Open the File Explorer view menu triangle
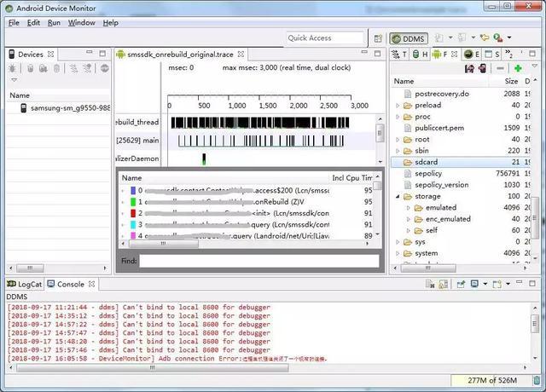This screenshot has height=392, width=546. [535, 66]
